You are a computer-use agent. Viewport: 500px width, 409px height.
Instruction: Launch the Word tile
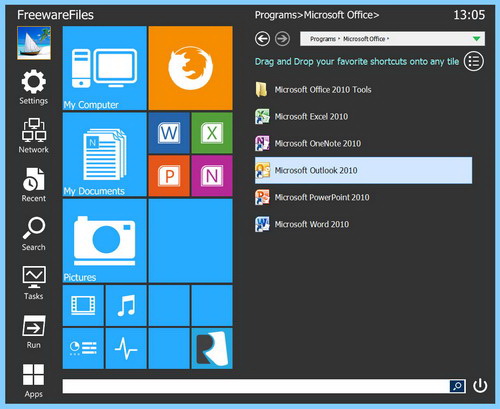(x=169, y=133)
